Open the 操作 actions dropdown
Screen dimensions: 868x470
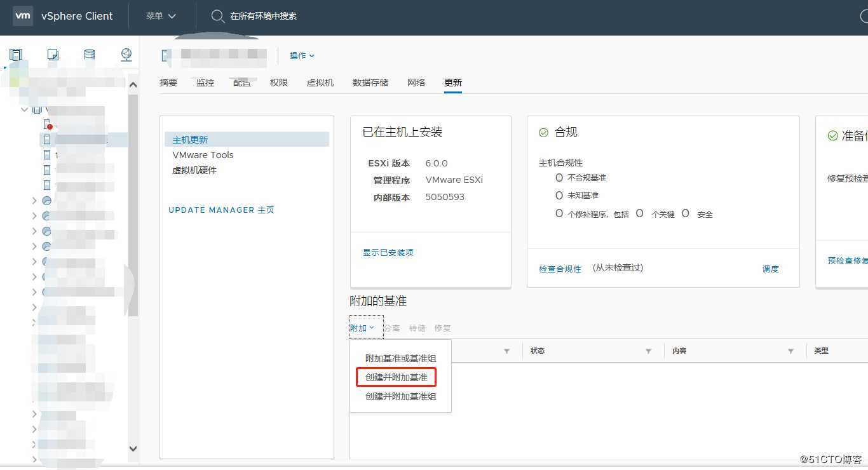pos(302,56)
